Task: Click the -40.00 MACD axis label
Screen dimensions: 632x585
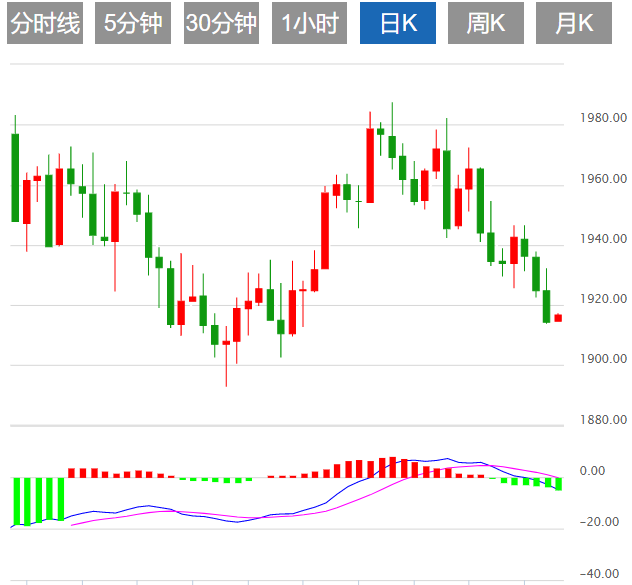Action: point(599,574)
